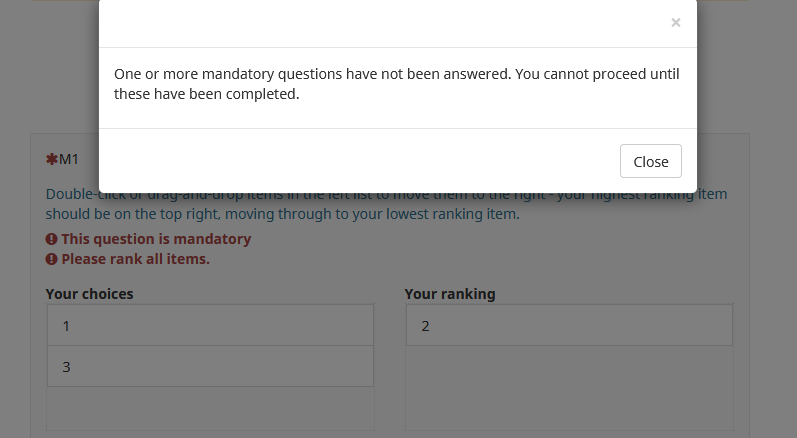Select item 3 in Your choices list
Viewport: 797px width, 438px height.
click(210, 367)
